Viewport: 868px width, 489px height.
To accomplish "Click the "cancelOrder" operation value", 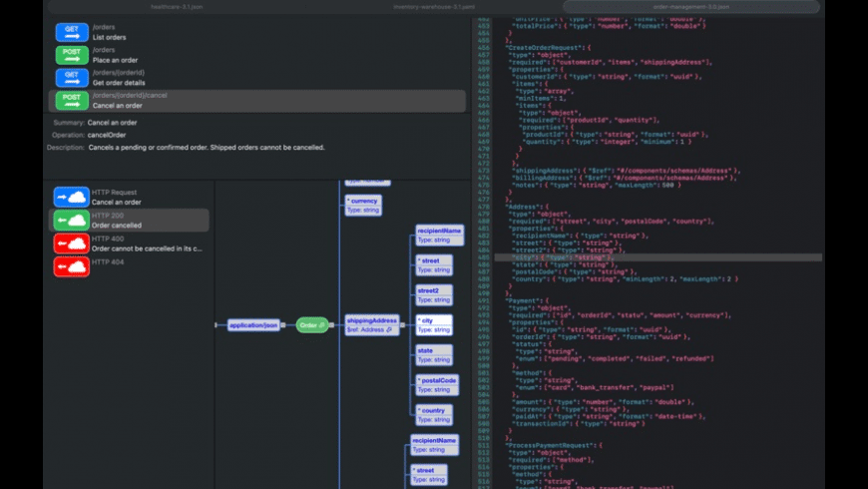I will [107, 135].
